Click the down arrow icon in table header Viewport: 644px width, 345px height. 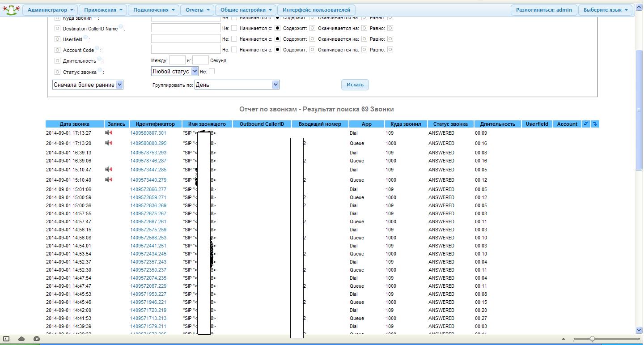coord(595,124)
